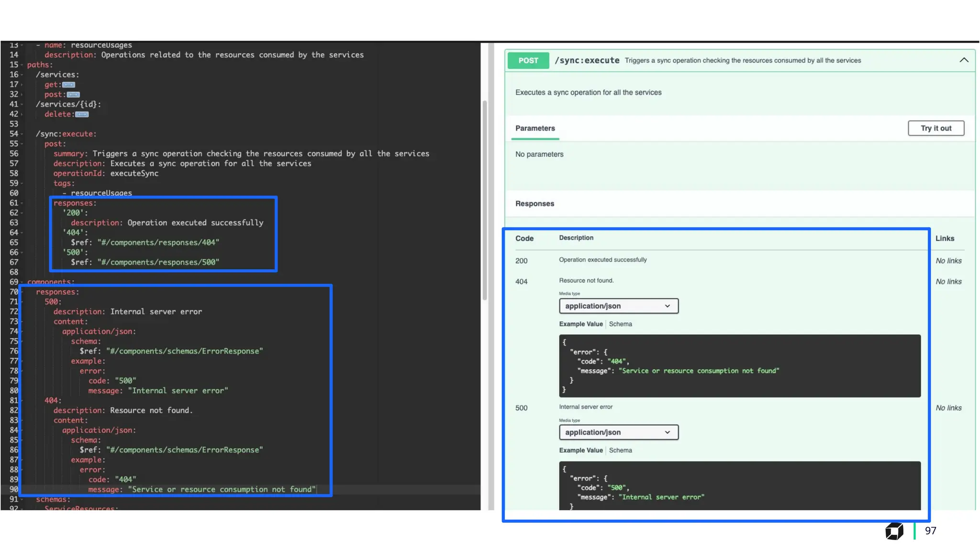The height and width of the screenshot is (551, 980).
Task: Select Example Value tab under 404 response
Action: click(580, 324)
